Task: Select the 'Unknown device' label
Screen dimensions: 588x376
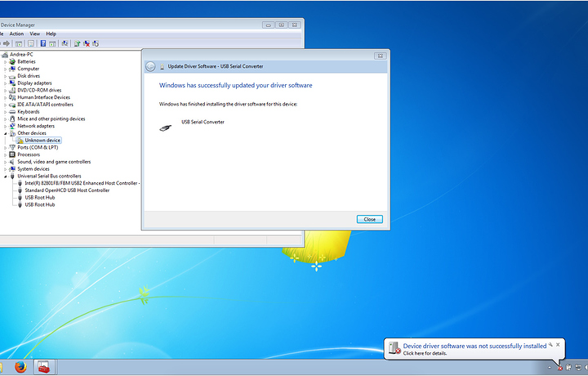Action: pos(42,141)
